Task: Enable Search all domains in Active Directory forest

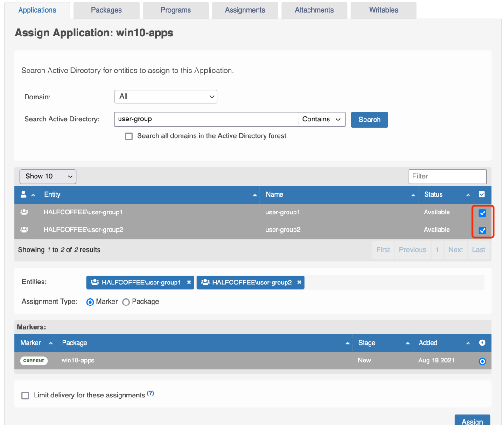Action: (x=129, y=136)
